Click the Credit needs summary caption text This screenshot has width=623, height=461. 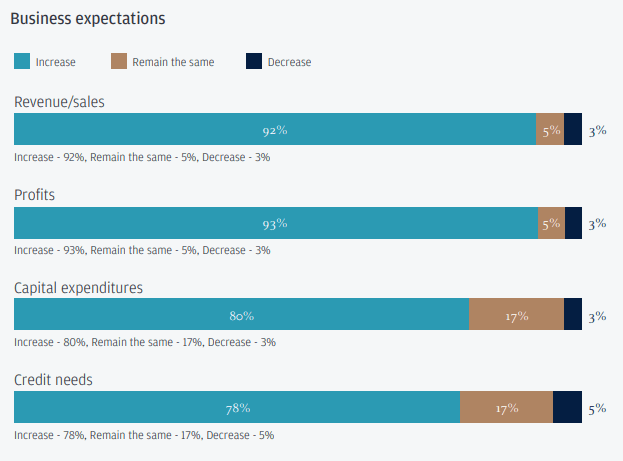click(x=144, y=435)
